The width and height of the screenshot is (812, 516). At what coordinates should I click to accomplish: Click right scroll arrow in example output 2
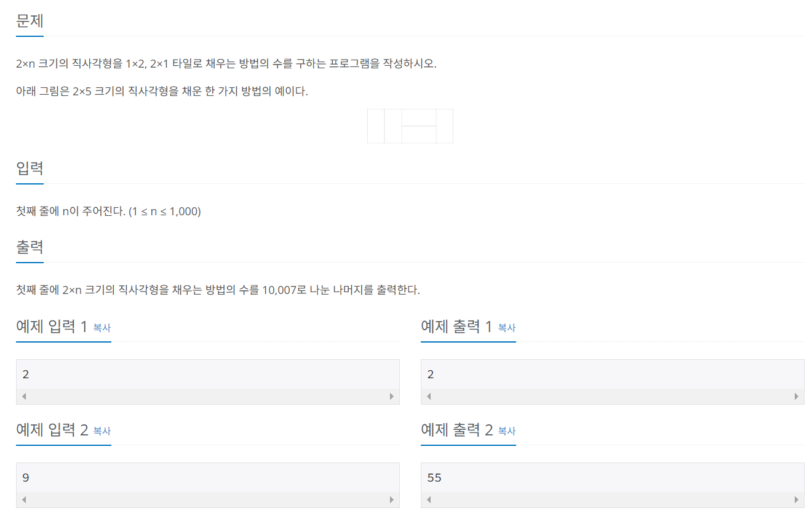[797, 500]
